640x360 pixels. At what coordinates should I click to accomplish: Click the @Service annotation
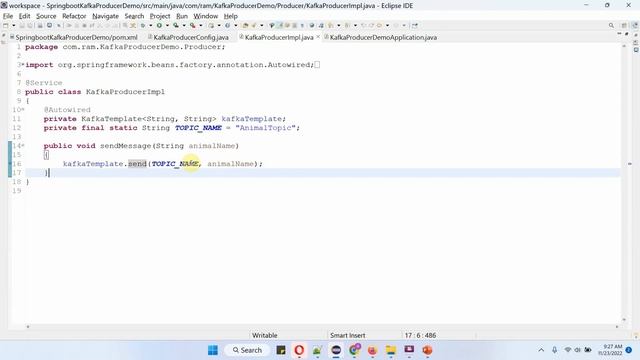click(x=44, y=83)
